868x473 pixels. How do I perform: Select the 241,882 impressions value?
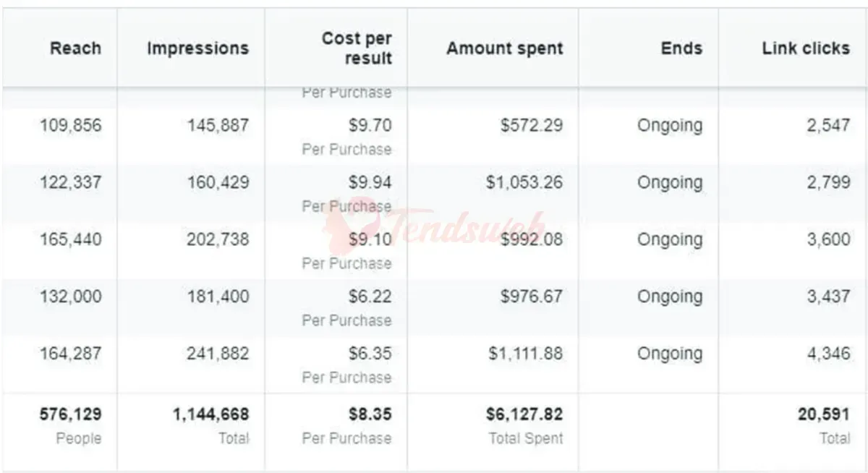[218, 354]
